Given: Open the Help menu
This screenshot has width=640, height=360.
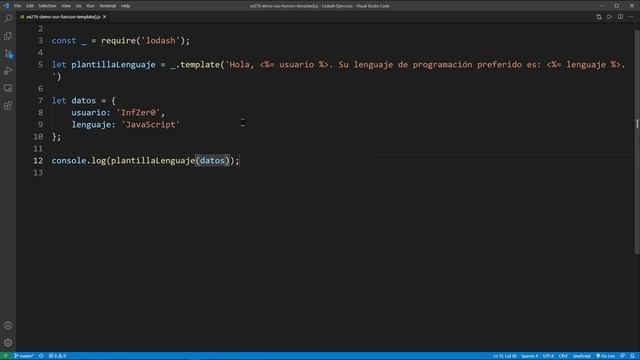Looking at the screenshot, I should [x=125, y=6].
